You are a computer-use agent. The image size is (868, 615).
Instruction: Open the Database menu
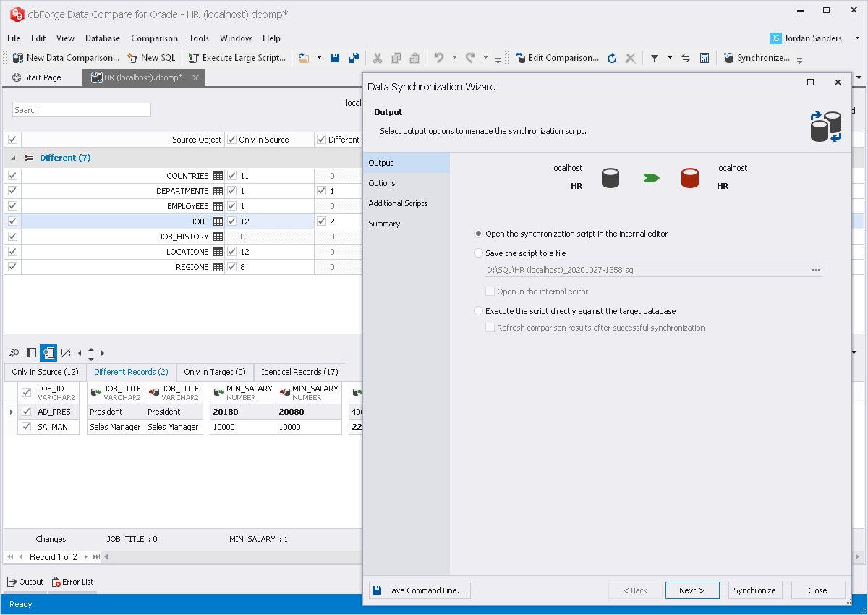click(103, 38)
